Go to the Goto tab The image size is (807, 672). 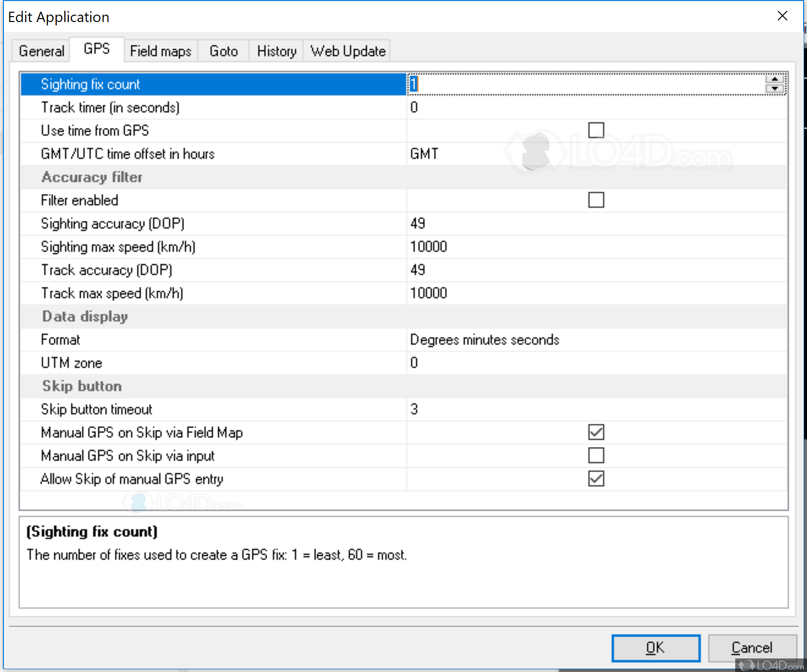click(224, 51)
